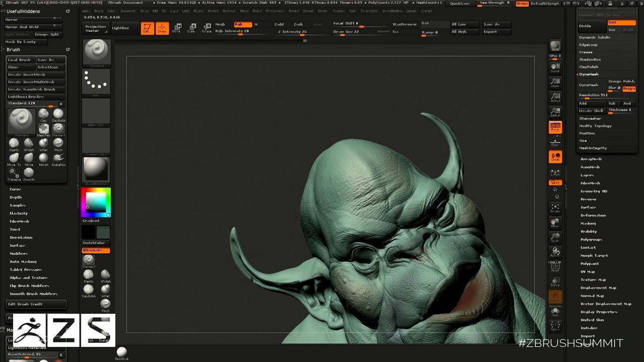This screenshot has height=362, width=644.
Task: Select the Rotate tool
Action: pos(207,28)
